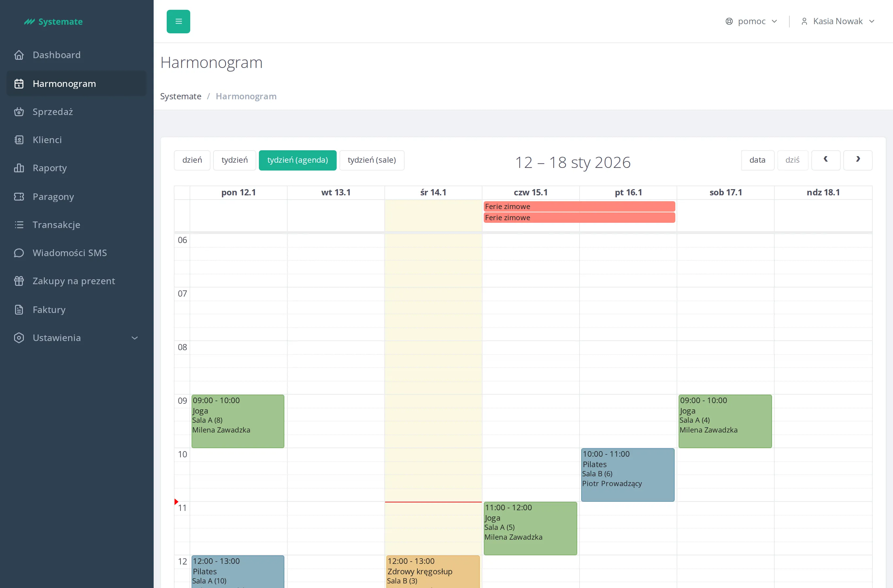Click the Transakcje list icon
893x588 pixels.
[x=19, y=225]
